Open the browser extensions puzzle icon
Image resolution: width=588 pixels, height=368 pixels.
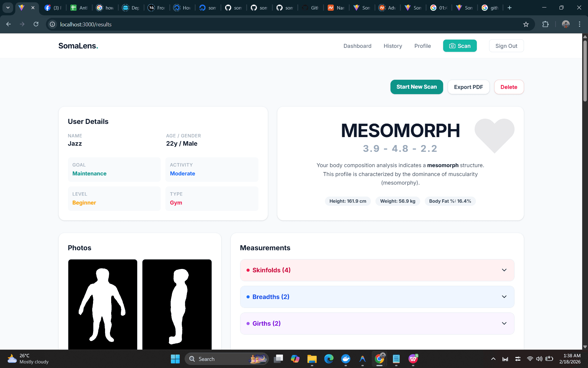545,24
